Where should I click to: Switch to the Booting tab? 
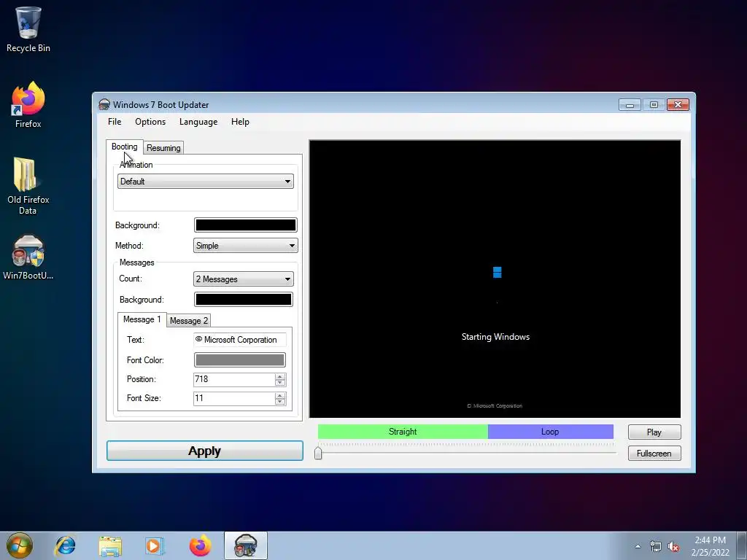point(124,147)
